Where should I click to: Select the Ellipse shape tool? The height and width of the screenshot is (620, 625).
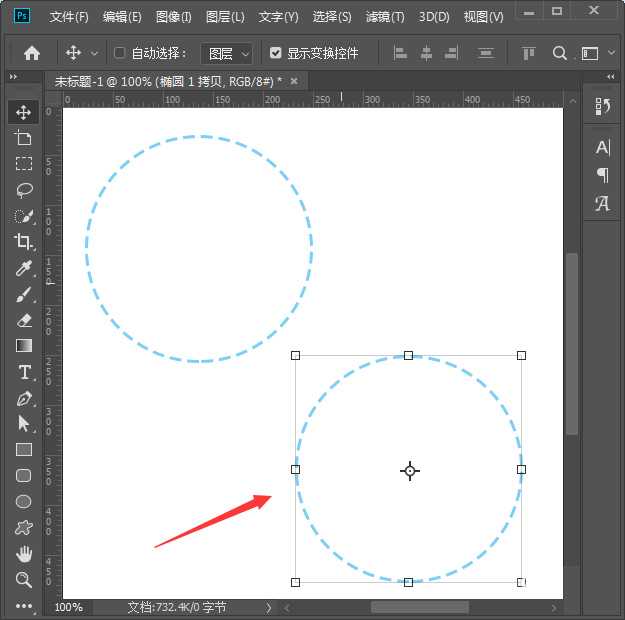pos(24,501)
